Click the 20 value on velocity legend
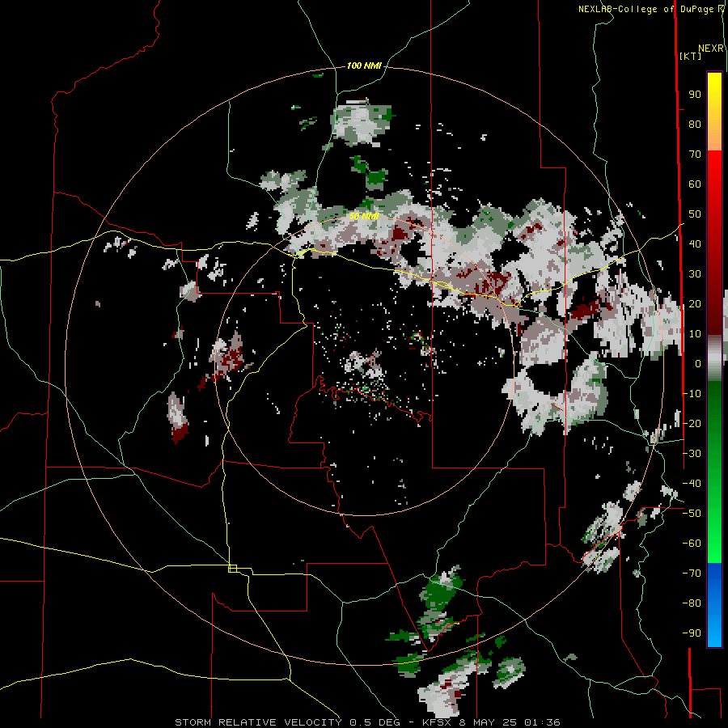 coord(695,304)
